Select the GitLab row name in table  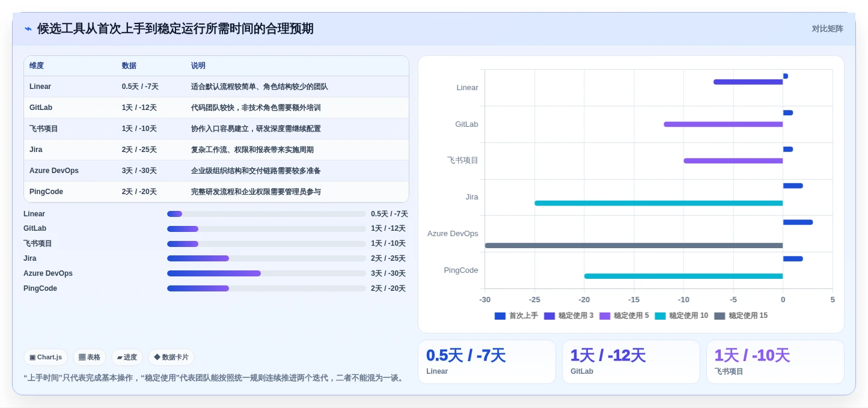(41, 108)
